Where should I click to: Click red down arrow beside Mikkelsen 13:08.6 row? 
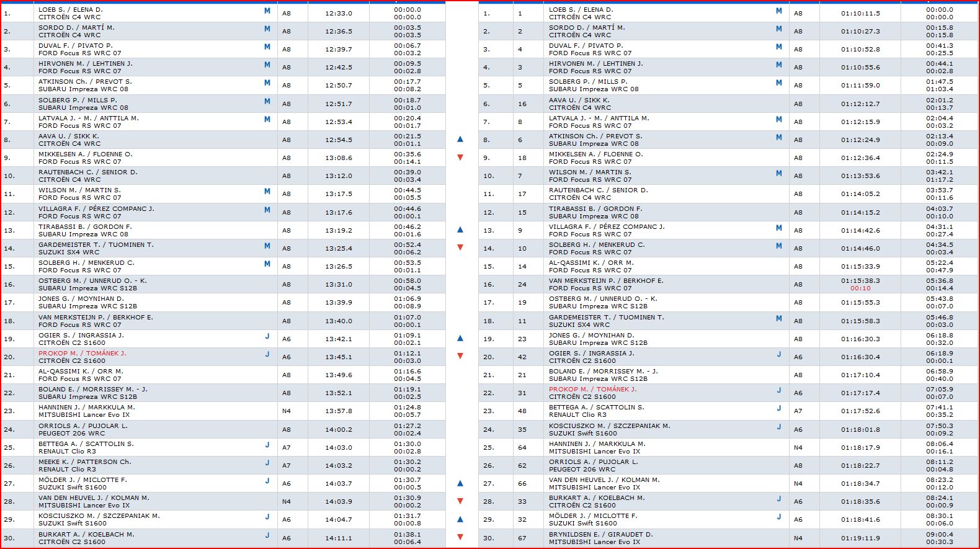coord(460,158)
